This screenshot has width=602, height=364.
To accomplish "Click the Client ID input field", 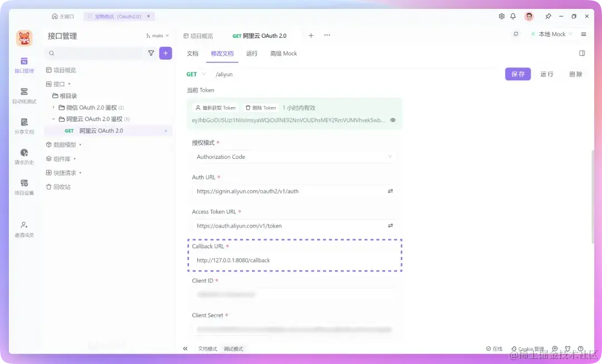I will click(294, 294).
